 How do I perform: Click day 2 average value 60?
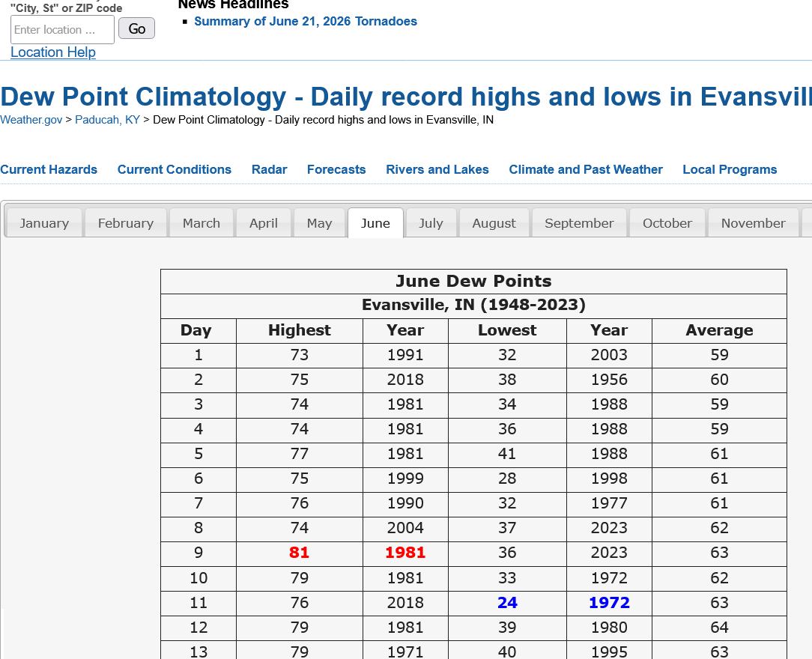tap(719, 380)
